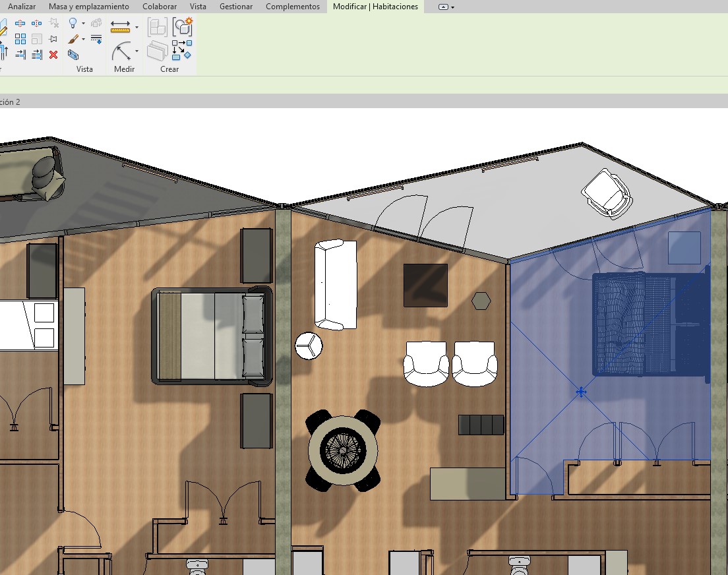The height and width of the screenshot is (575, 728).
Task: Click the Linework tool icon
Action: tap(96, 40)
